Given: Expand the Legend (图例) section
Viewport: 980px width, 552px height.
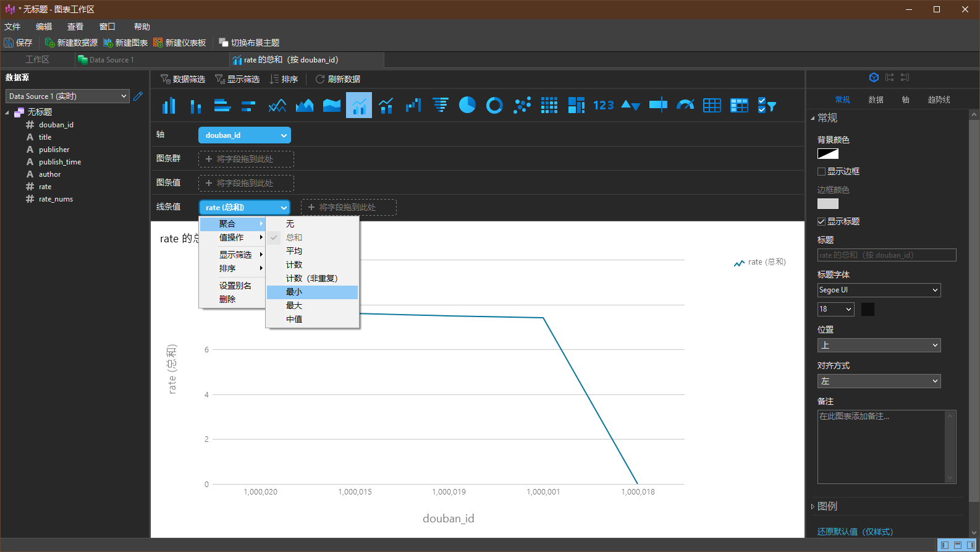Looking at the screenshot, I should [813, 506].
